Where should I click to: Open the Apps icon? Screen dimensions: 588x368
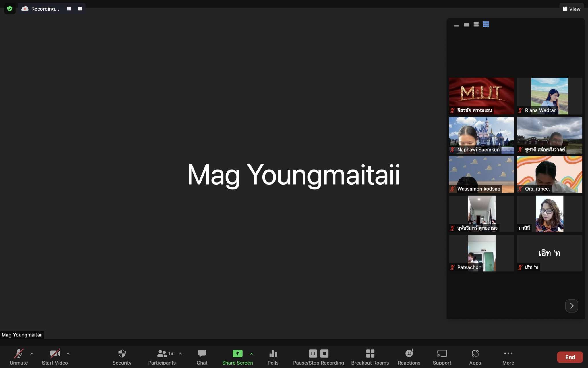click(475, 354)
